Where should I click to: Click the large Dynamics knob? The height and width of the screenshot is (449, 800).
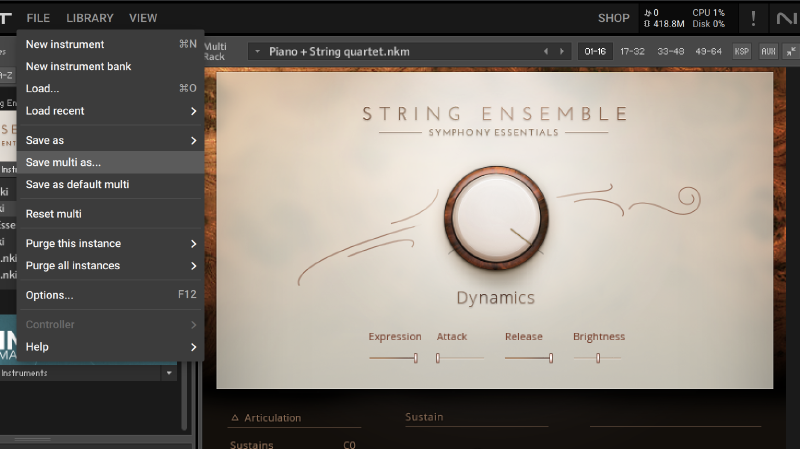(x=496, y=218)
